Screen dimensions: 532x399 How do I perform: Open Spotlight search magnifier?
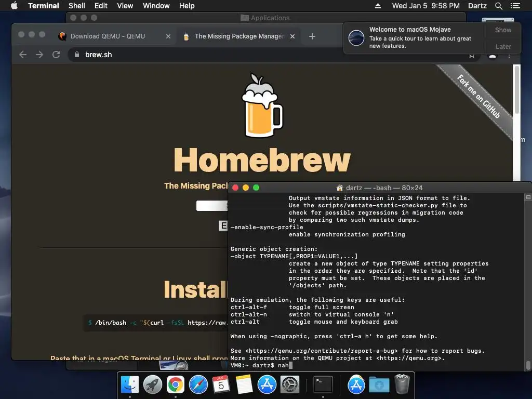coord(498,6)
